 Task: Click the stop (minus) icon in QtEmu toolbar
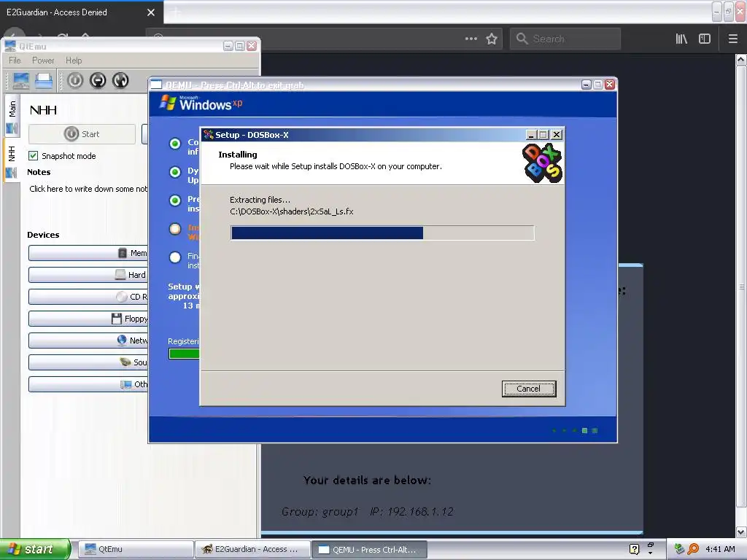(98, 80)
